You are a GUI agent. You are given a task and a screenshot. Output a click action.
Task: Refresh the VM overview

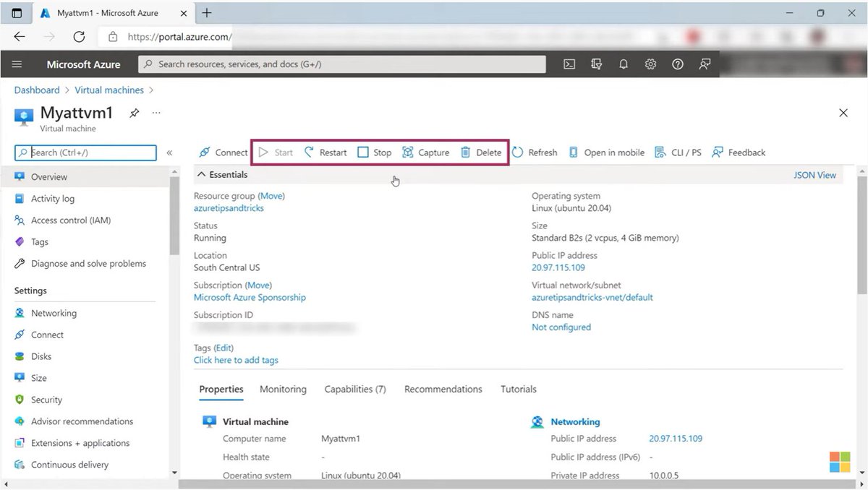click(x=535, y=152)
